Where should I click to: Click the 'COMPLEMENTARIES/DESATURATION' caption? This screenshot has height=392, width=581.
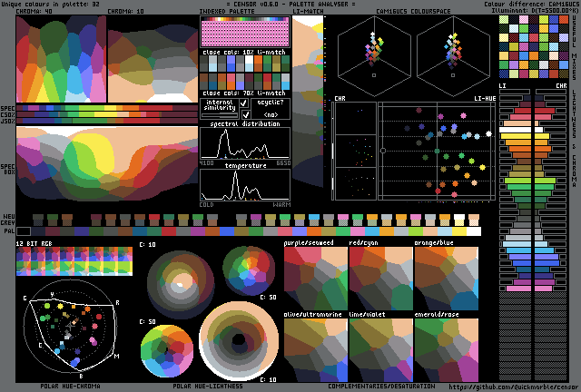pos(381,386)
